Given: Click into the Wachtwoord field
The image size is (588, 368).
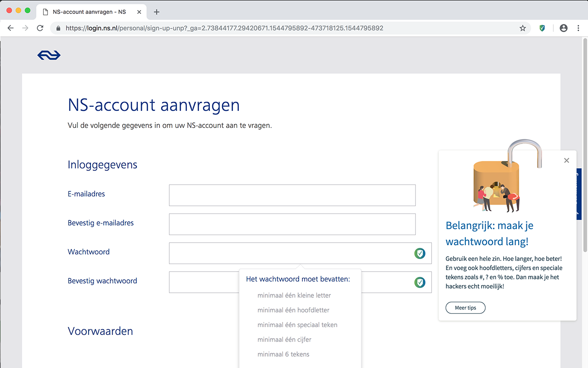Looking at the screenshot, I should coord(300,253).
